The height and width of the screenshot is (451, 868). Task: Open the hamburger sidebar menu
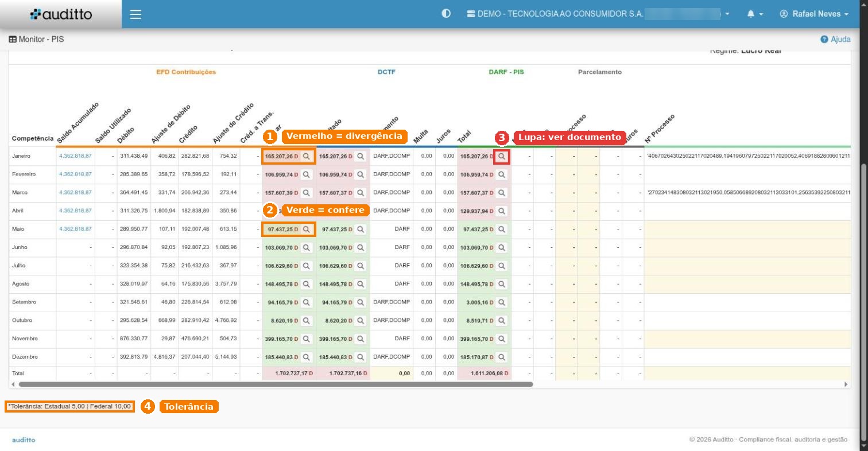135,14
